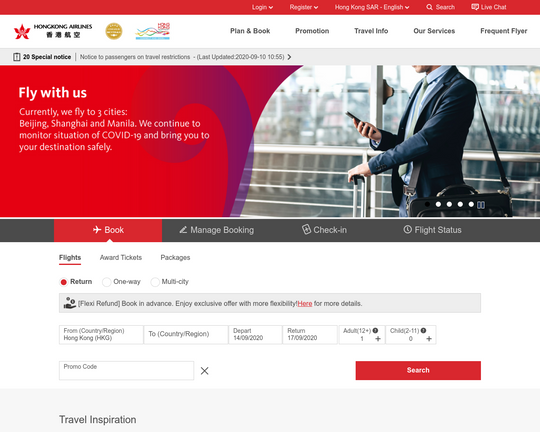Viewport: 540px width, 432px height.
Task: Expand the Login dropdown
Action: pos(262,7)
